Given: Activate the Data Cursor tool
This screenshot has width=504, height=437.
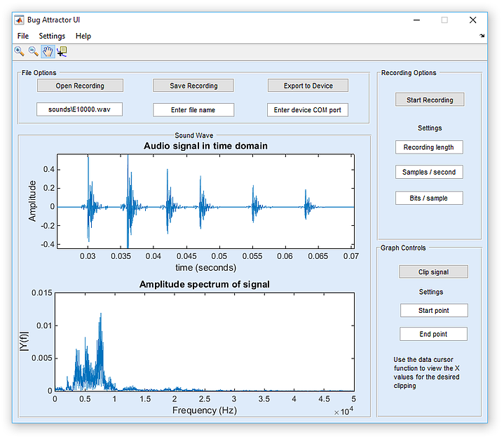Looking at the screenshot, I should [x=62, y=51].
